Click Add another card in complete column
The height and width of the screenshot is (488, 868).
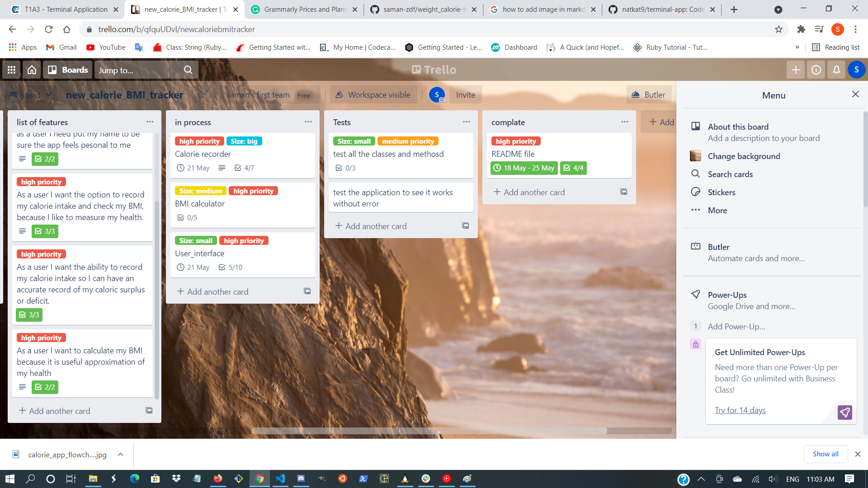[528, 192]
